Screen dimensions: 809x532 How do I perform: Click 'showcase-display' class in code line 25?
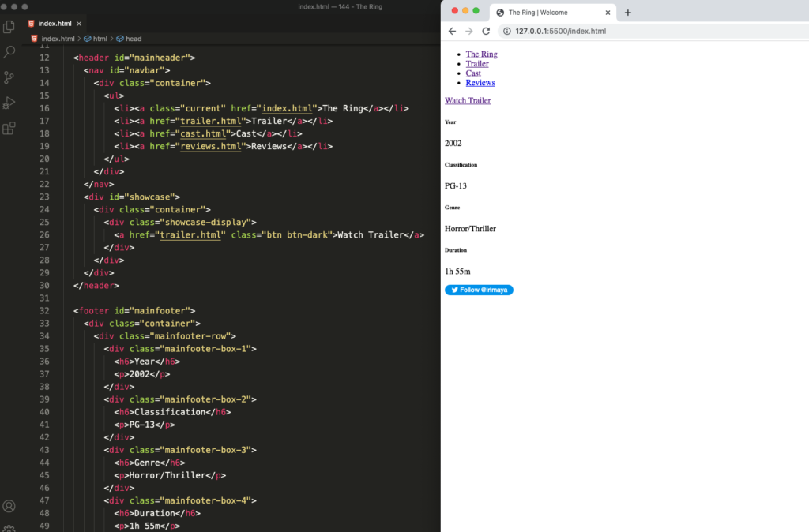tap(206, 222)
